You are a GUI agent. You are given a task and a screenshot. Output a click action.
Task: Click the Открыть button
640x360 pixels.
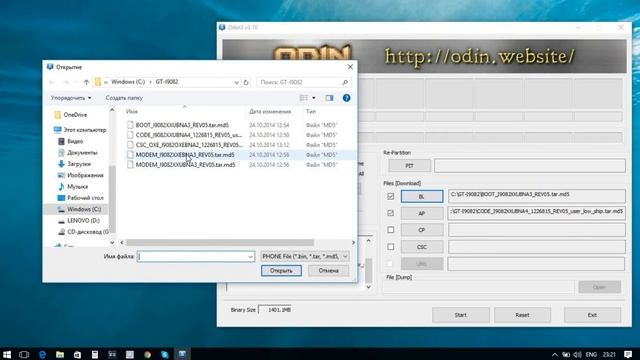(281, 271)
